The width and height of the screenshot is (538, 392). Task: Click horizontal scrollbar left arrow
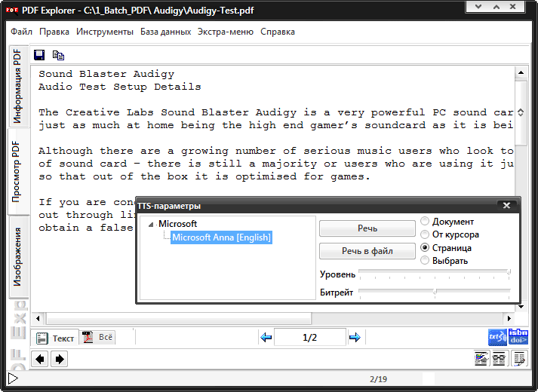click(38, 319)
